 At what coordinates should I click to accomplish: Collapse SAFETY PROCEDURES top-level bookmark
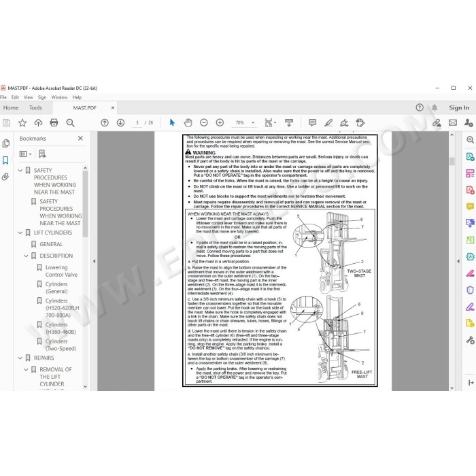tap(20, 171)
